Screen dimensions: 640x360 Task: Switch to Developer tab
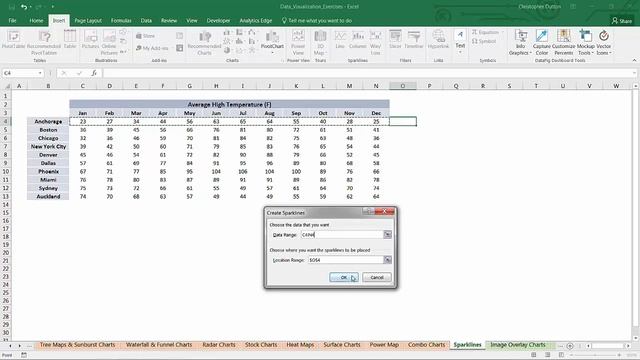218,20
